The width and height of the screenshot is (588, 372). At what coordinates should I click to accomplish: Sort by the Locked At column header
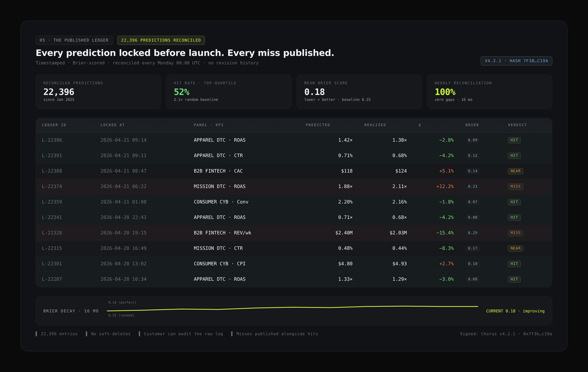pos(113,125)
